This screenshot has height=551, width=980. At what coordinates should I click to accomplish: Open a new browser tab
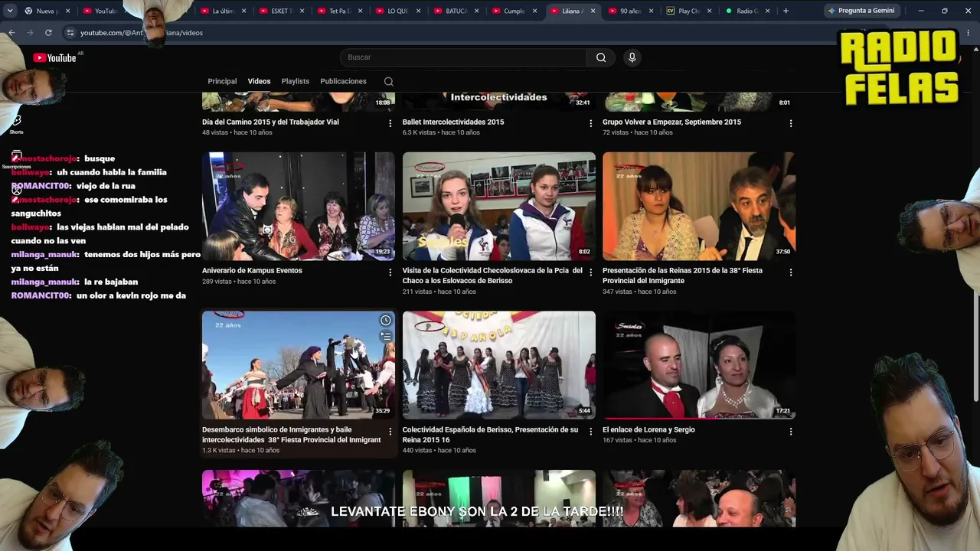point(786,11)
